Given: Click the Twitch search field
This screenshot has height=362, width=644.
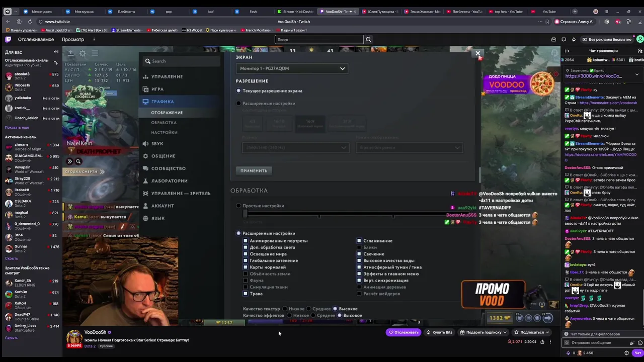Looking at the screenshot, I should coord(319,39).
